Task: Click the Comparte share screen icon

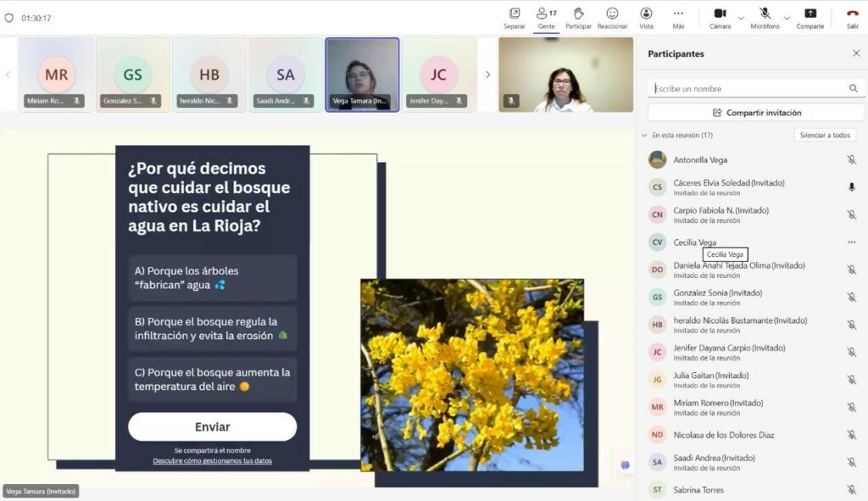Action: [x=810, y=14]
